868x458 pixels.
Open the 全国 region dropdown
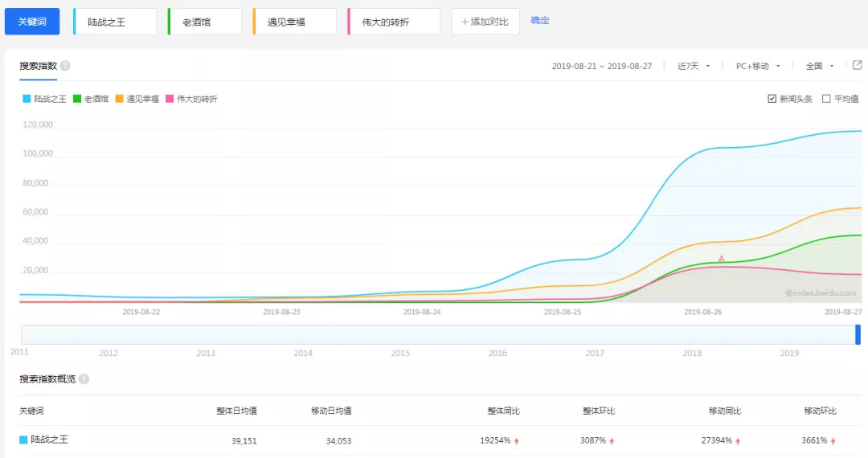click(820, 66)
